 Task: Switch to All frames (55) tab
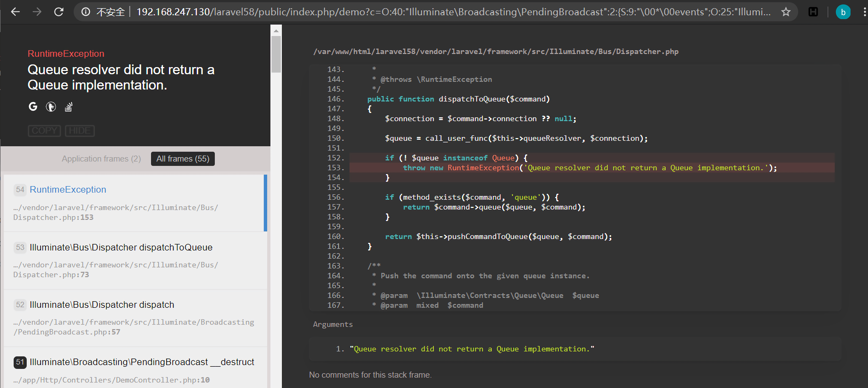pos(183,159)
